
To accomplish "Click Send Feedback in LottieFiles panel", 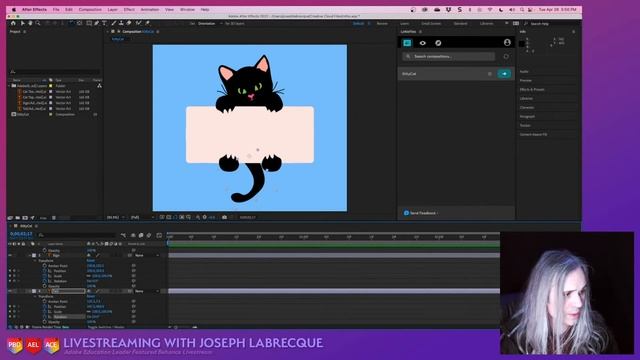I will click(421, 213).
